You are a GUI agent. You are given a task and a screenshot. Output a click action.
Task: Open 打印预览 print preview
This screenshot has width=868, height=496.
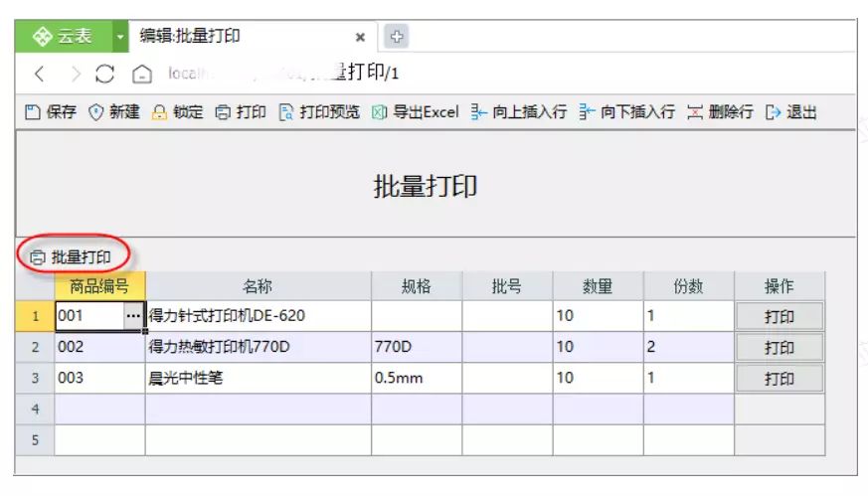click(319, 112)
